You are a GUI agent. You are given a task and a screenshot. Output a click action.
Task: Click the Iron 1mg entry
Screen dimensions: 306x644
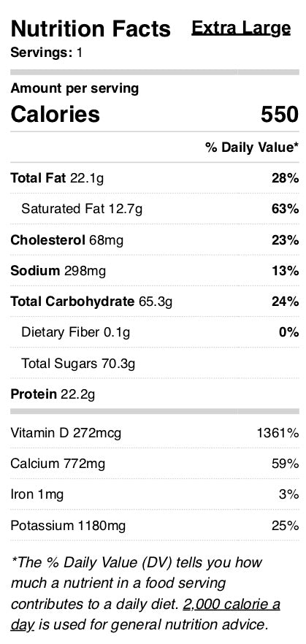click(37, 494)
